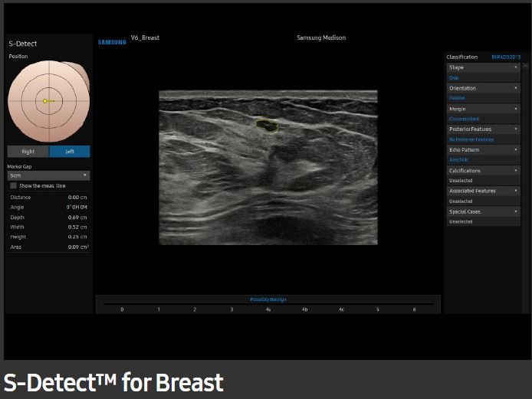Select BI-RADS score 0 on the scale

122,309
